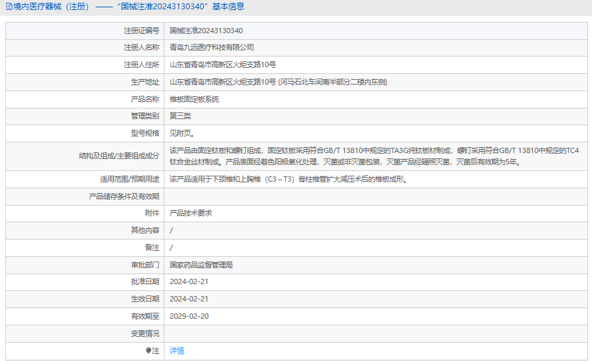Viewport: 592px width, 364px height.
Task: Click approval department 国家药品监督管理局
Action: coord(201,265)
